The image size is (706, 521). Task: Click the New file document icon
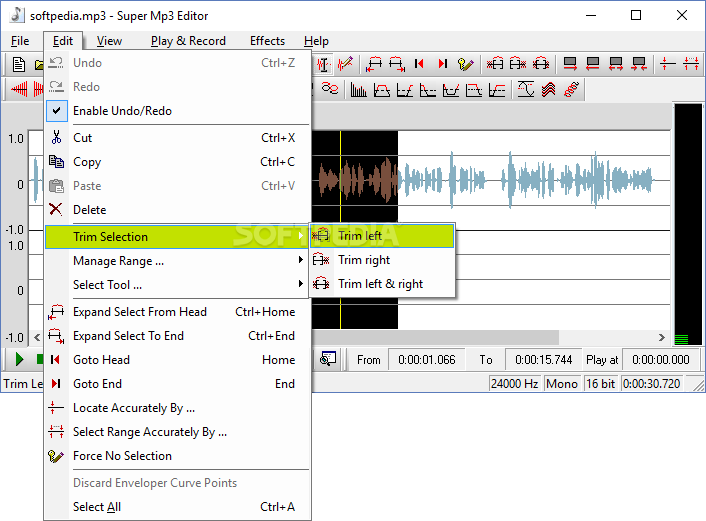pyautogui.click(x=18, y=64)
